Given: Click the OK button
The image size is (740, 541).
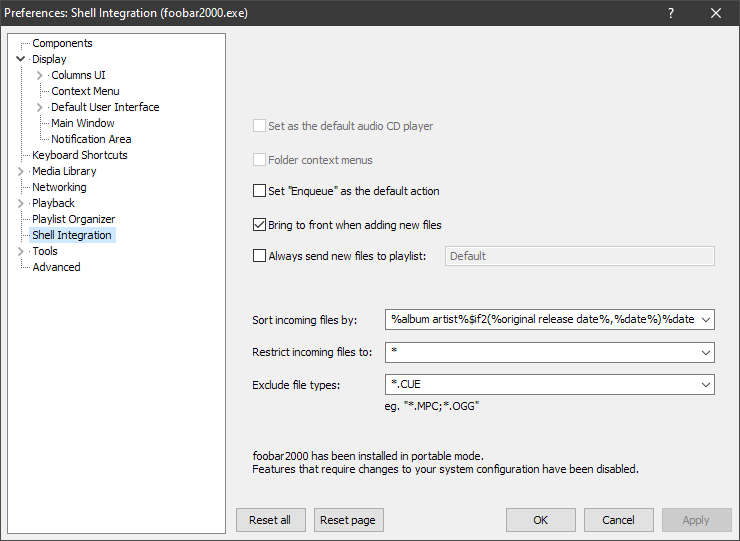Looking at the screenshot, I should (540, 520).
